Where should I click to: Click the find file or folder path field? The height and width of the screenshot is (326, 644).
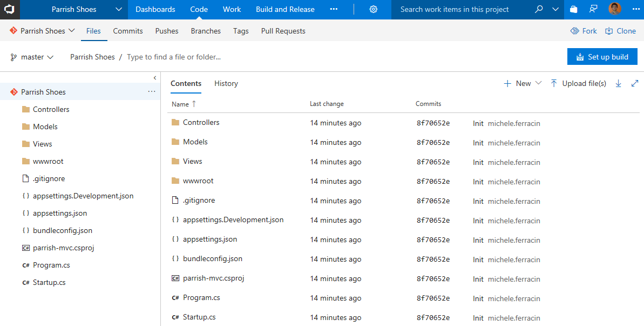(174, 57)
